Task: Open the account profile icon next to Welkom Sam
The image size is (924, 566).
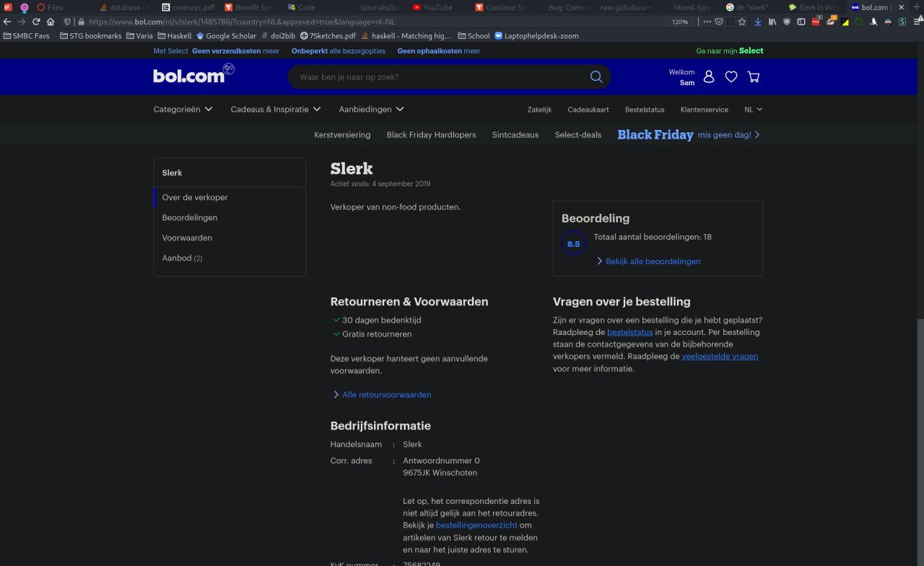Action: [x=709, y=77]
